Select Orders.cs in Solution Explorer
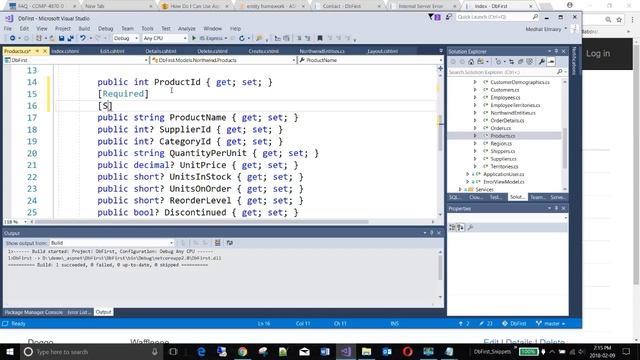This screenshot has height=360, width=640. [x=500, y=128]
